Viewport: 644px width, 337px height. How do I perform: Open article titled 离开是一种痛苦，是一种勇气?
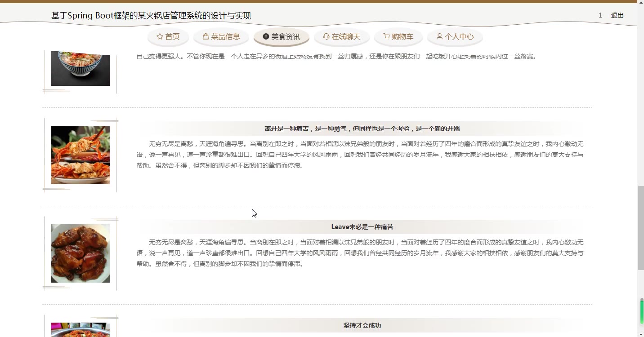pyautogui.click(x=362, y=129)
